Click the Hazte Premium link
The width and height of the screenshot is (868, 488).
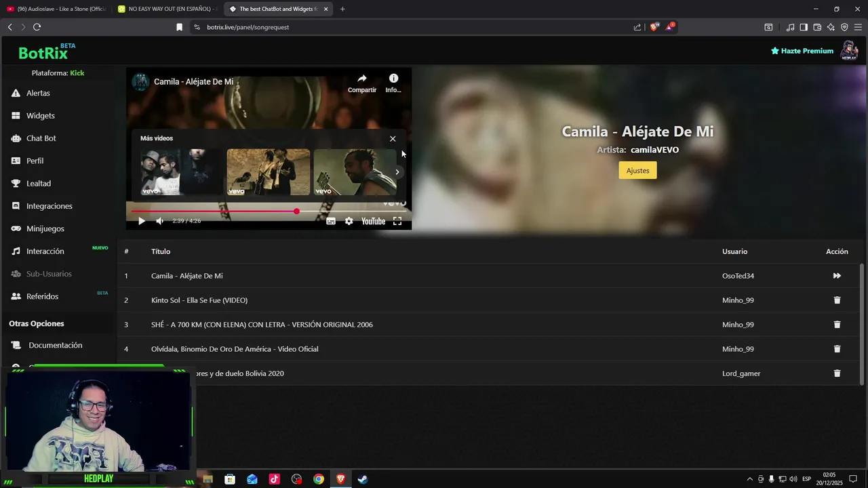(802, 51)
